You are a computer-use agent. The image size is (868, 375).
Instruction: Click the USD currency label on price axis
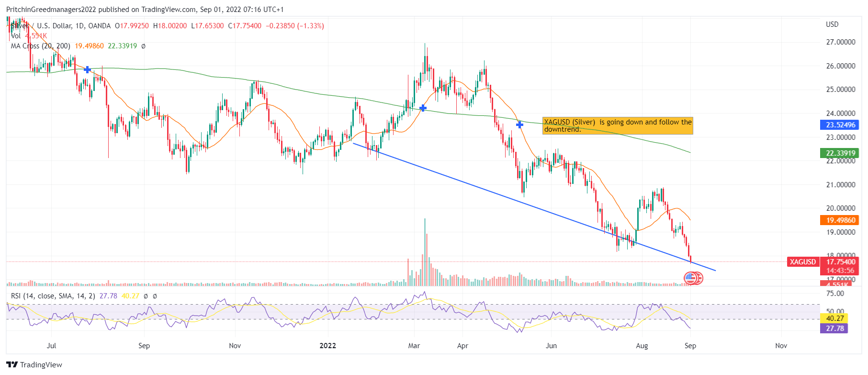pos(832,24)
